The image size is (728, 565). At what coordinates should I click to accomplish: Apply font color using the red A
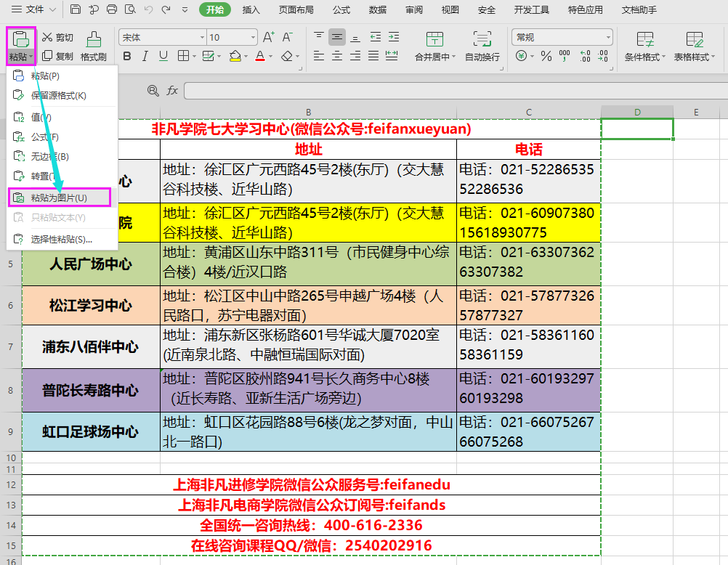pyautogui.click(x=260, y=56)
